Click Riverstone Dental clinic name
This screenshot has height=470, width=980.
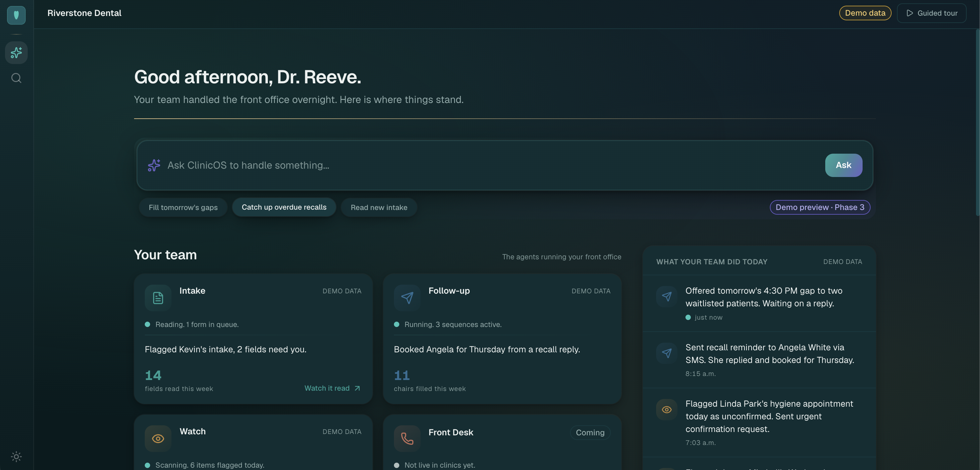tap(84, 13)
